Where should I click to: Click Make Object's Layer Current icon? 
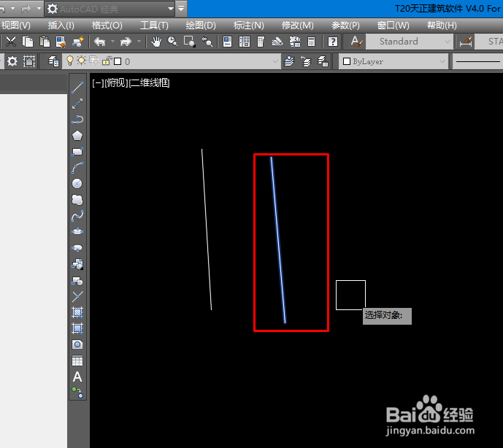(x=289, y=61)
